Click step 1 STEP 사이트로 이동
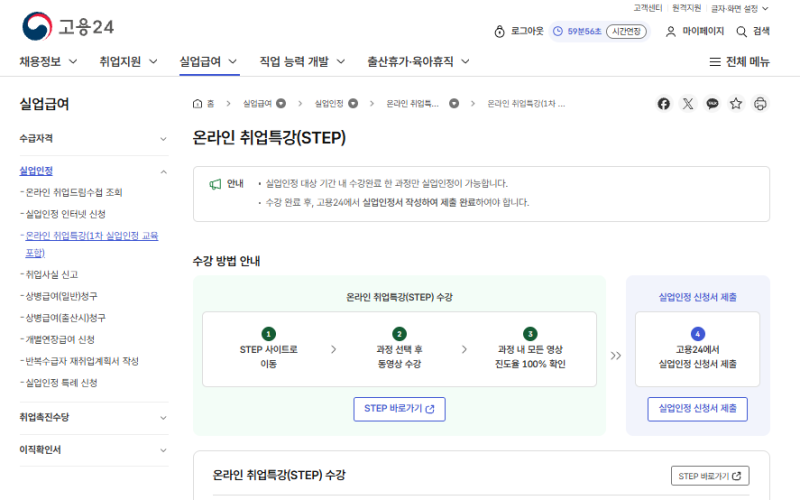 click(269, 349)
